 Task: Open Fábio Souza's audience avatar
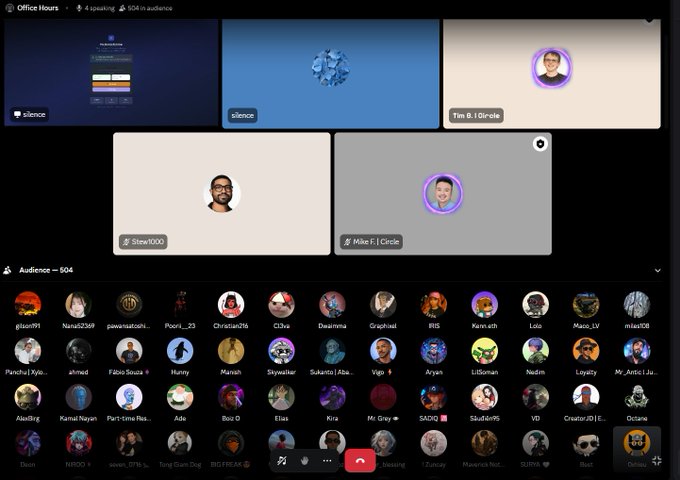[129, 351]
